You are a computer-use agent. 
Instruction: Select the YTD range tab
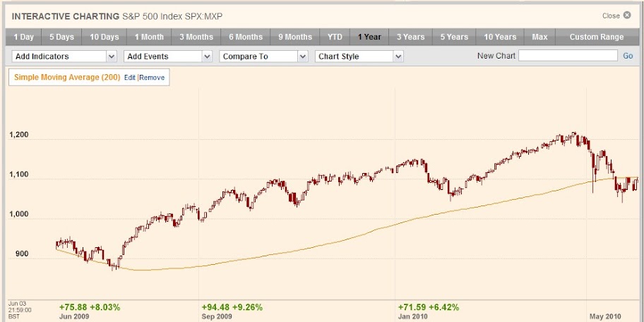pyautogui.click(x=335, y=37)
